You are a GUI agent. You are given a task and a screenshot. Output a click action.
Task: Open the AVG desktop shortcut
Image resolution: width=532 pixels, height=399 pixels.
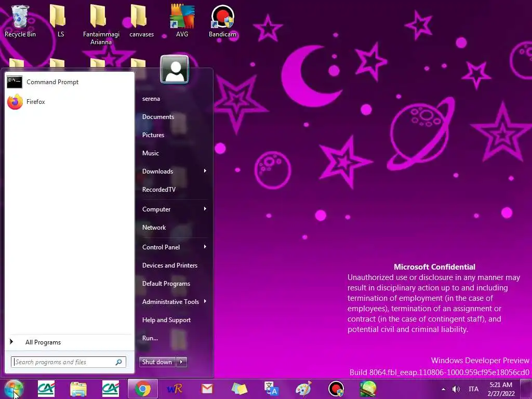tap(182, 21)
